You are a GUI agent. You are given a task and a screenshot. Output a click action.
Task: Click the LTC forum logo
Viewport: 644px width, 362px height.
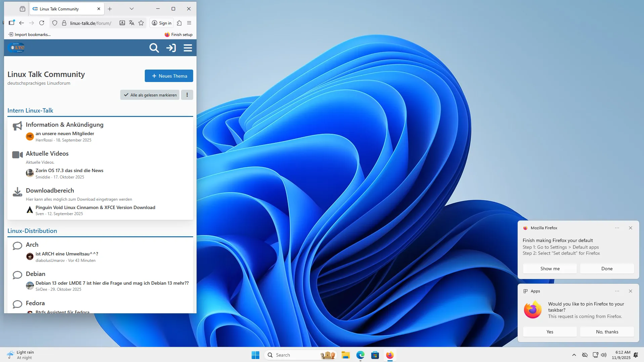(16, 48)
